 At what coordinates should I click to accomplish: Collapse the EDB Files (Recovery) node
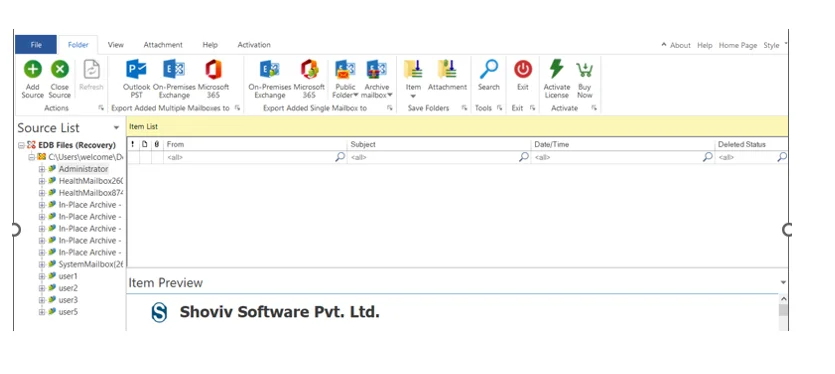coord(21,145)
